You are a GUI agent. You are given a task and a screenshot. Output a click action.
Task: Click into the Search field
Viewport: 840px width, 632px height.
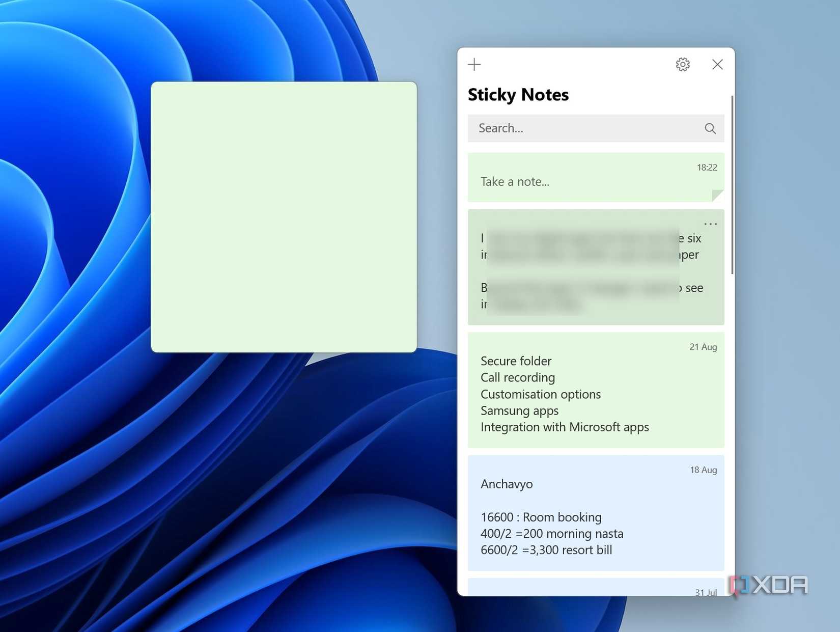(560, 128)
